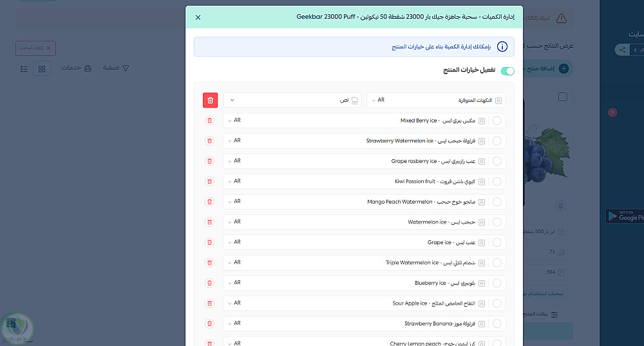
Task: Open the خدمات services menu
Action: coord(77,68)
